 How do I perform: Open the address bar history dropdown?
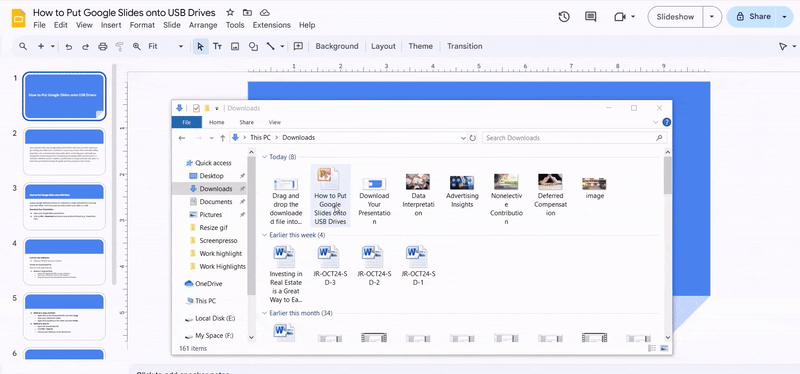point(463,138)
